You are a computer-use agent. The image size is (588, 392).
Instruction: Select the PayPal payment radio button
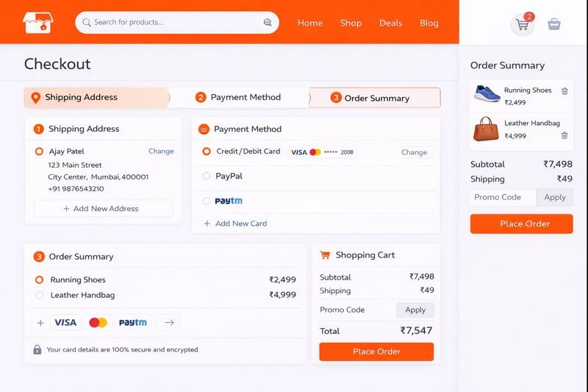click(x=207, y=176)
